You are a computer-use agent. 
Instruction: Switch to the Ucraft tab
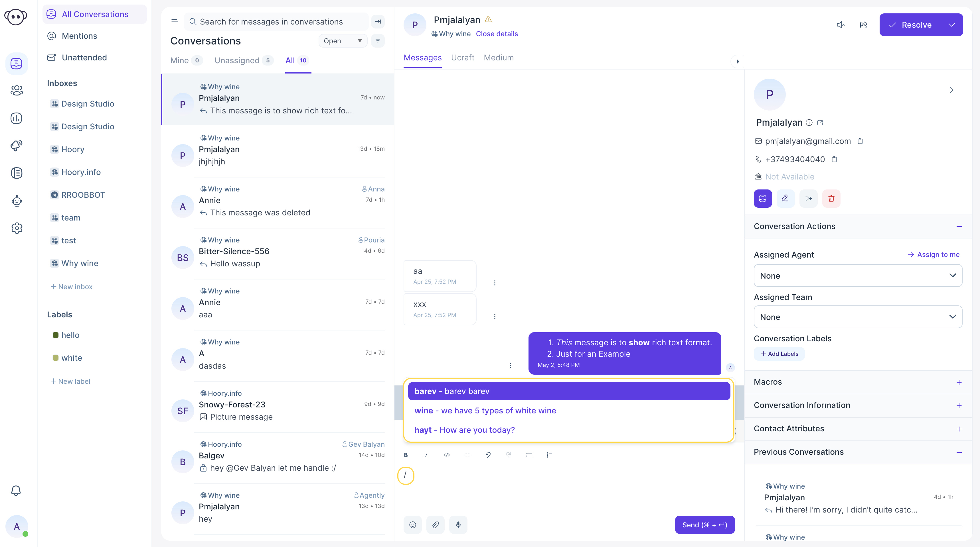463,57
